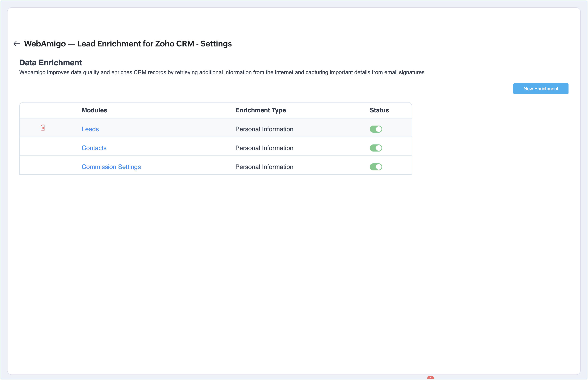Click the WebAmigo Settings page title
588x380 pixels.
pos(128,44)
